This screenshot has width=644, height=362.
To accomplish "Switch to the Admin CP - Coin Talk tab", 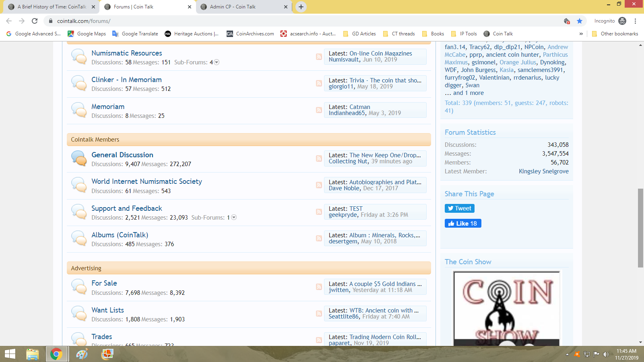I will point(244,7).
